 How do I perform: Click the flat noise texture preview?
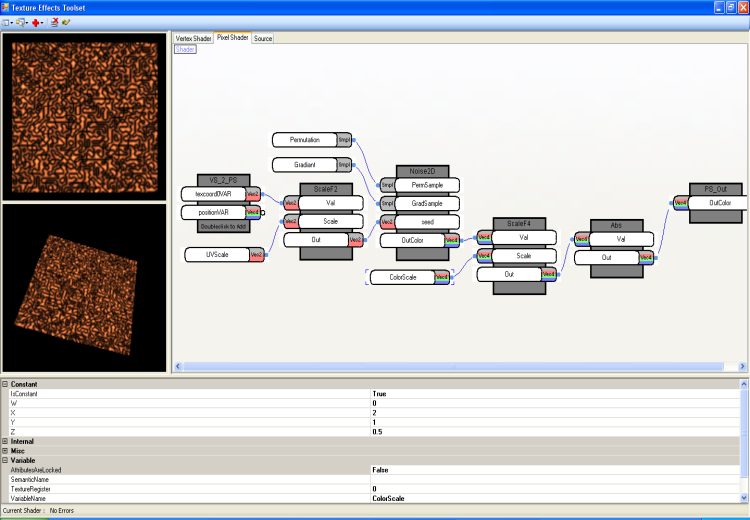point(85,115)
